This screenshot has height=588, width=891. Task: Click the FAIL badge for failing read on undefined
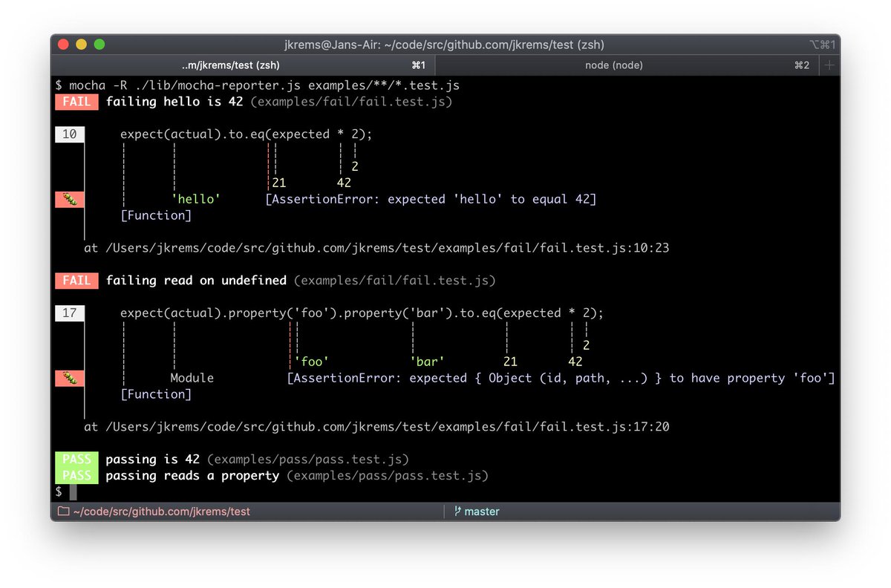76,281
